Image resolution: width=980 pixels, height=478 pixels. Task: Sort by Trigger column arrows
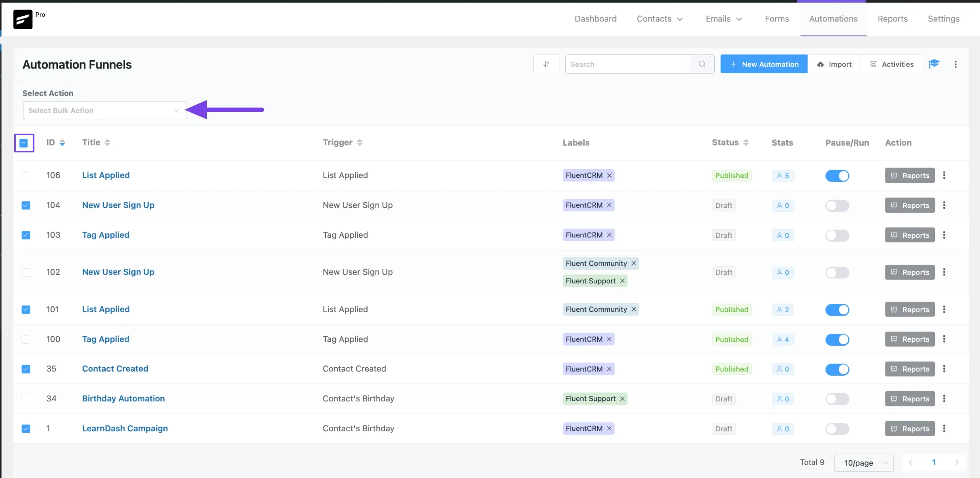pyautogui.click(x=359, y=142)
